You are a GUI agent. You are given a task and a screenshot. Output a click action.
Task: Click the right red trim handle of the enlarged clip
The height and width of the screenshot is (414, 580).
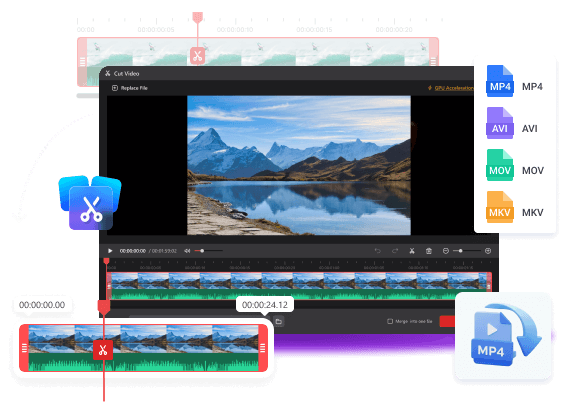263,348
